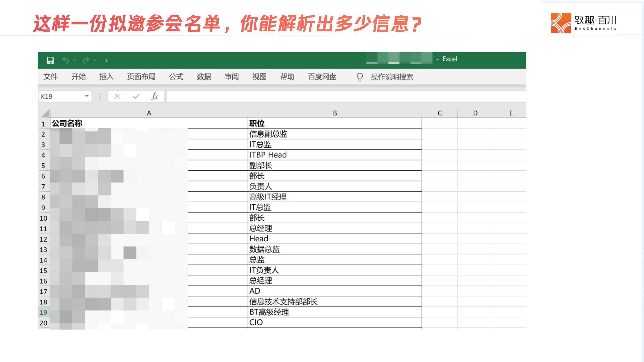
Task: Select column B header
Action: [335, 113]
